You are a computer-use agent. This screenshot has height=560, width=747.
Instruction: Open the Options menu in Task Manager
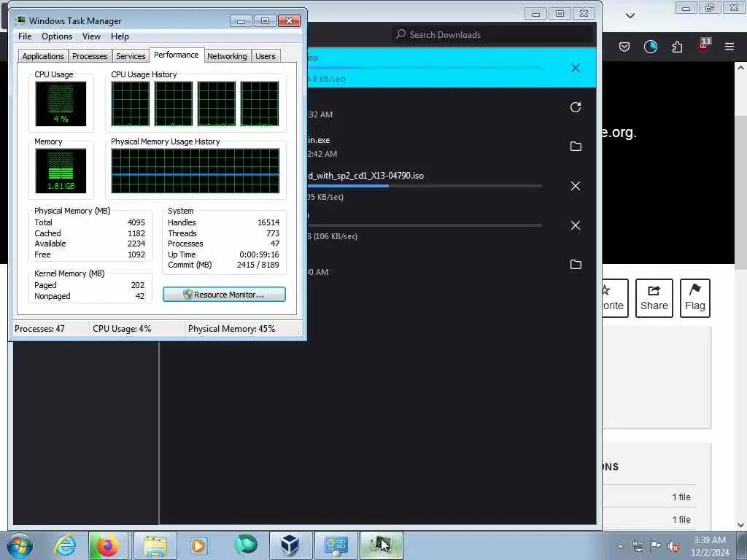[x=57, y=36]
